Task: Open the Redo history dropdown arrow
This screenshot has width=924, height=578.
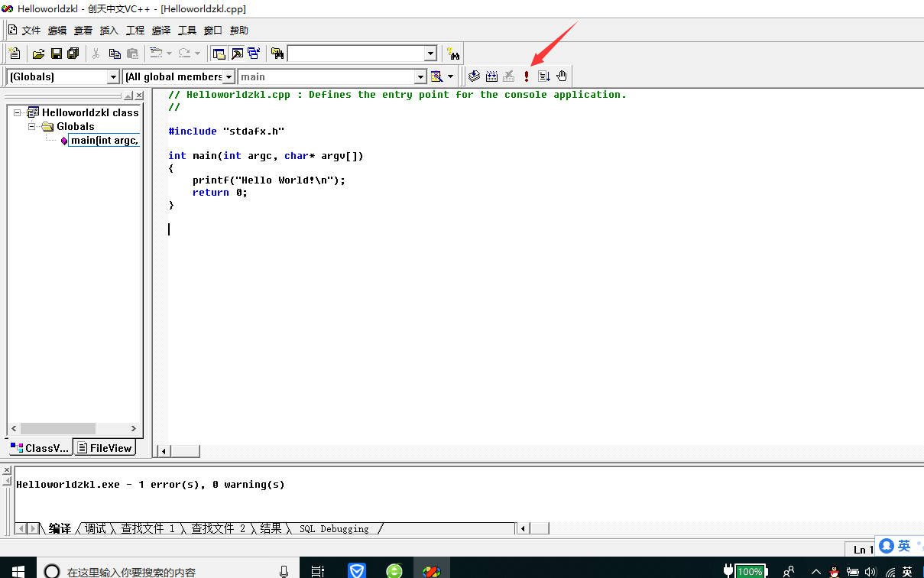Action: tap(197, 54)
